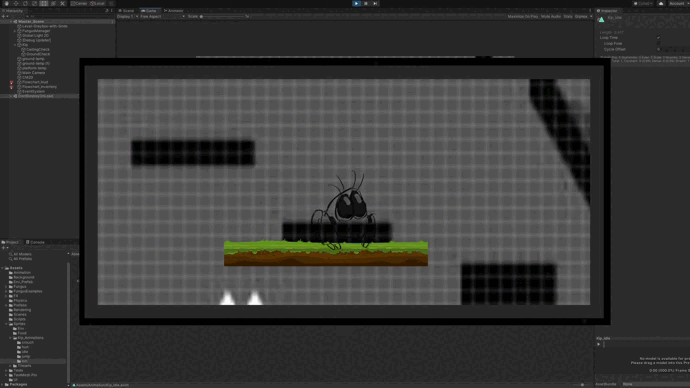Open the Free Aspect dropdown
Viewport: 690px width, 388px height.
pos(162,17)
